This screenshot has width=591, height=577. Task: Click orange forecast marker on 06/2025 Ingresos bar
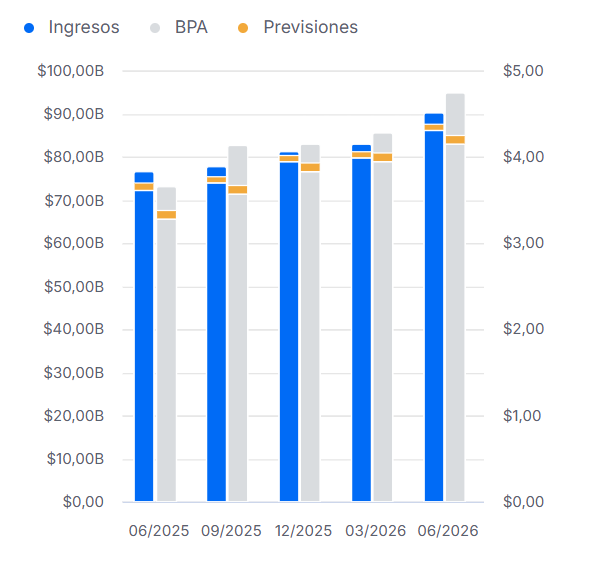click(144, 187)
